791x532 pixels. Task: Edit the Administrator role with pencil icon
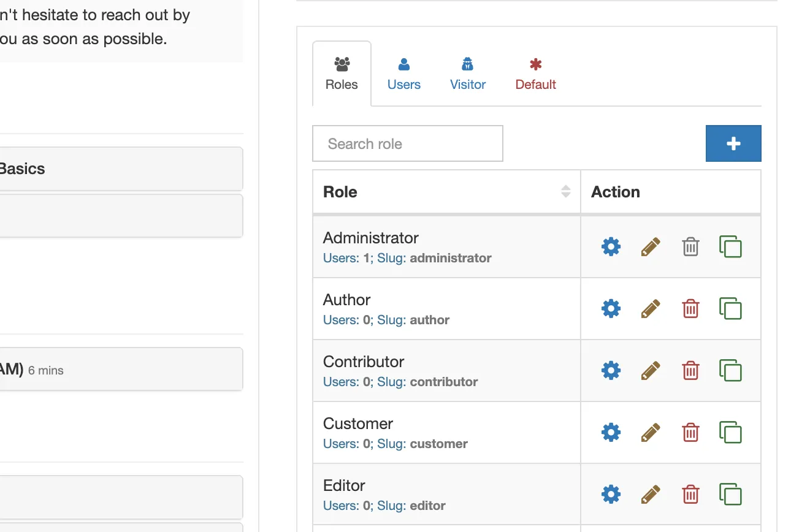[651, 247]
